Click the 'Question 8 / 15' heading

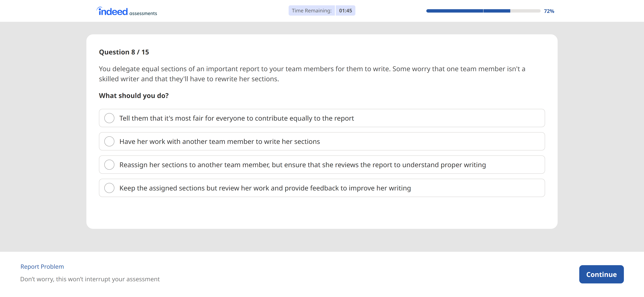[x=124, y=52]
